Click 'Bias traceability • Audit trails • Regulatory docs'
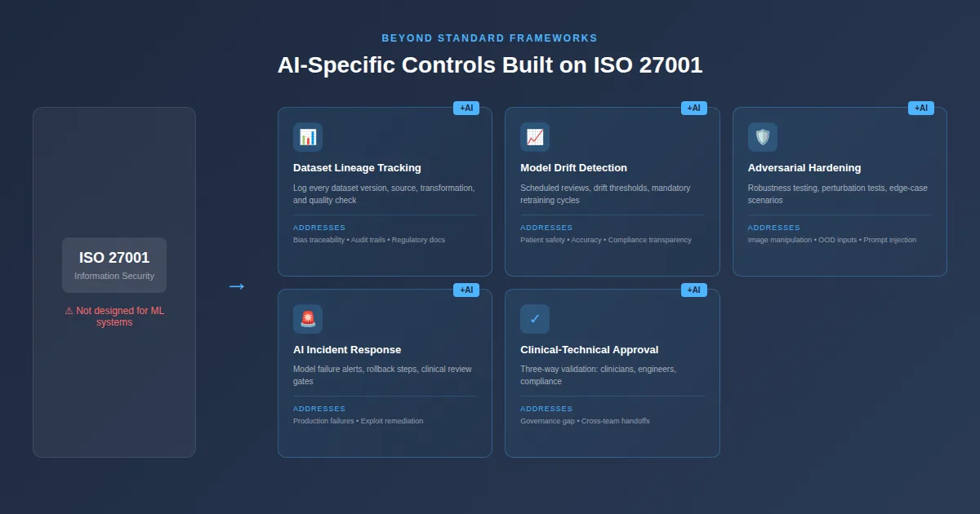Image resolution: width=980 pixels, height=514 pixels. coord(369,240)
